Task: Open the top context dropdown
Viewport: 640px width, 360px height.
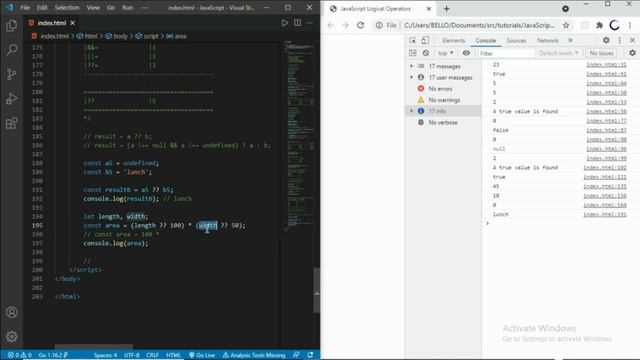Action: point(445,53)
